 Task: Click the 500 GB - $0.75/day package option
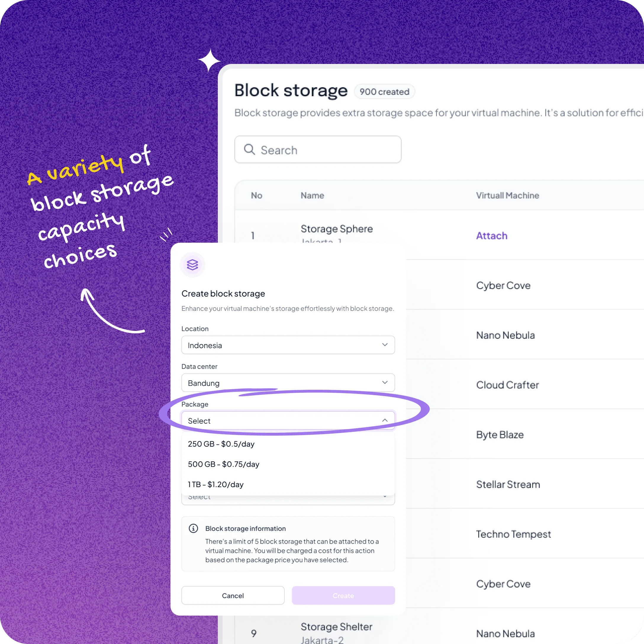(x=223, y=463)
